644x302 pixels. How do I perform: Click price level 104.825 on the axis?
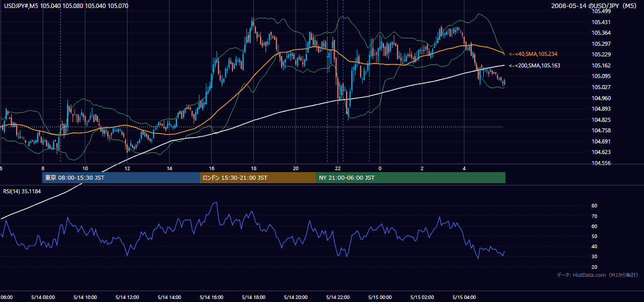(601, 120)
